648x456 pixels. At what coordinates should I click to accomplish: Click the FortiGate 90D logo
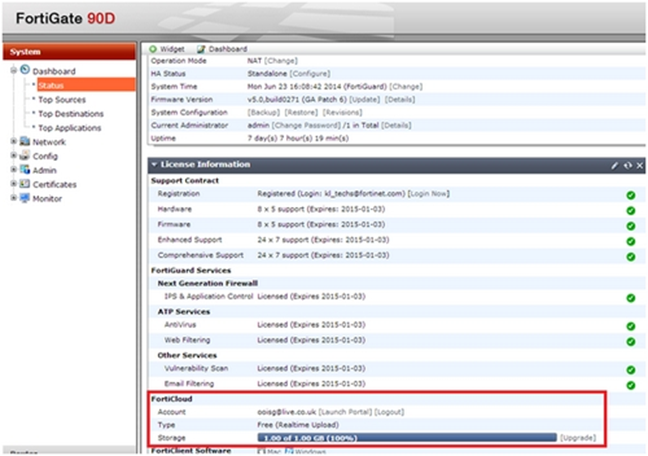point(65,19)
